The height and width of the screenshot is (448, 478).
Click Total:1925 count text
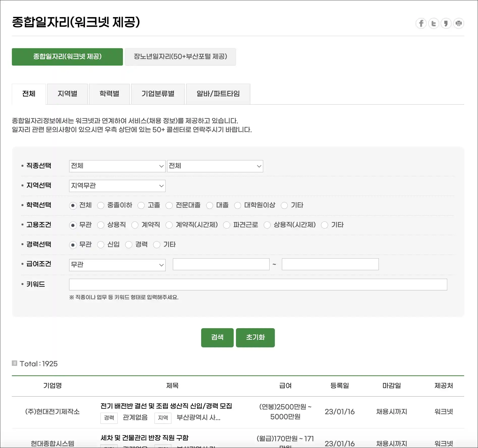tap(39, 364)
